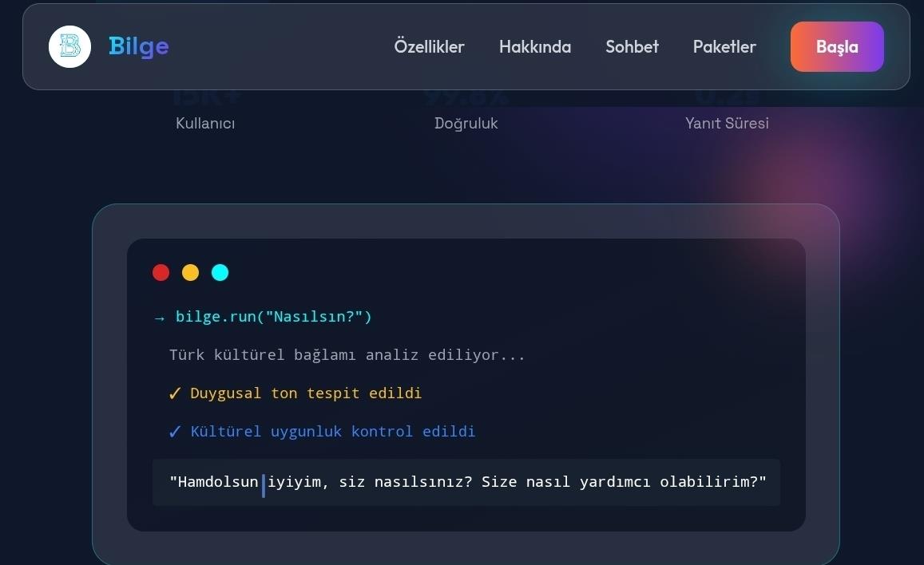Image resolution: width=924 pixels, height=565 pixels.
Task: Click the text 'Kültürel uygunluk kontrol edildi'
Action: click(332, 432)
